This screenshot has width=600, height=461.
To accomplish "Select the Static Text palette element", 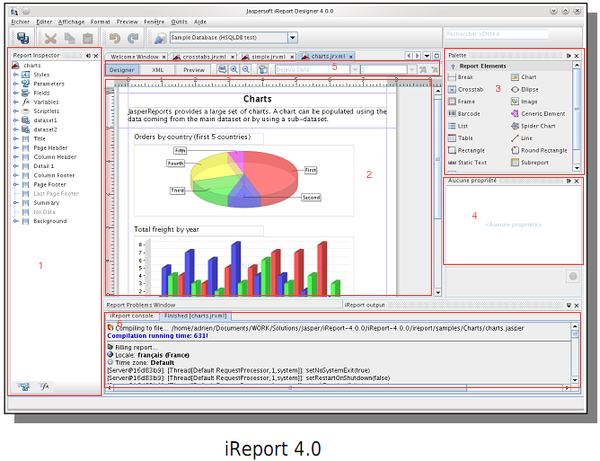I will pos(467,163).
